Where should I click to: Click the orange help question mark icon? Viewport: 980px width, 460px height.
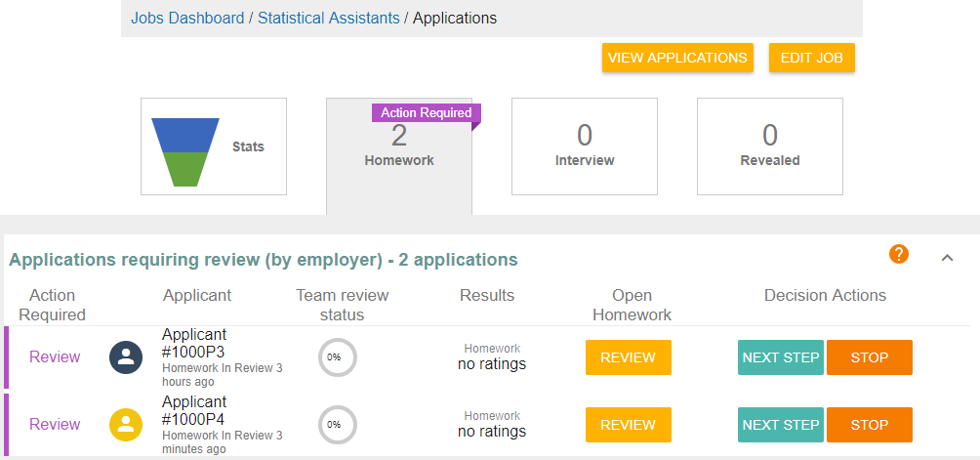[899, 254]
